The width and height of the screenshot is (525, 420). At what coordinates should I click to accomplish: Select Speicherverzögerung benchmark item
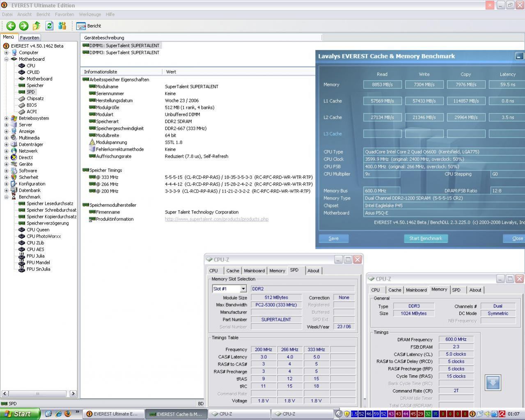click(x=48, y=223)
